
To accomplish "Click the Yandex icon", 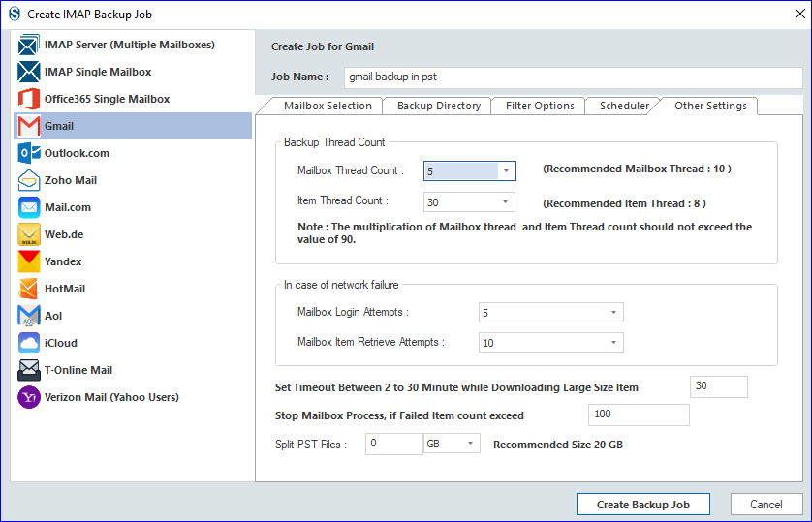I will (x=28, y=261).
